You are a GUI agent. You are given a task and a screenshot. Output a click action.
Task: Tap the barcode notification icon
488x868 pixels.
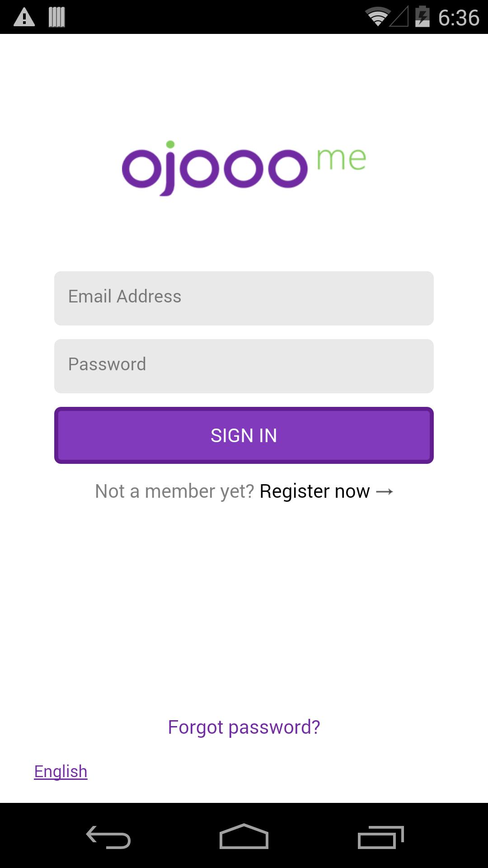click(57, 18)
